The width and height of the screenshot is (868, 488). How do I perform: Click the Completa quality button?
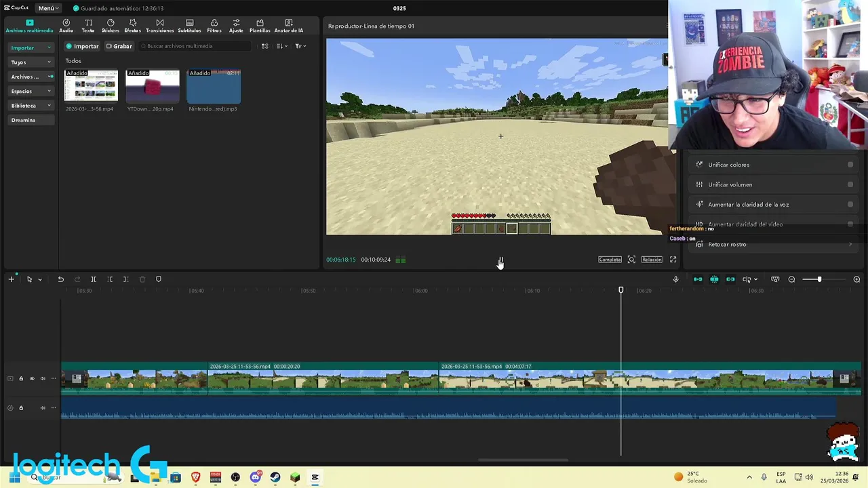point(610,260)
